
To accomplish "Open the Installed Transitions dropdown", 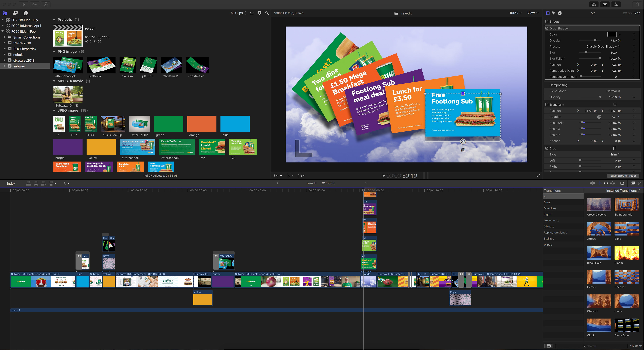I will click(x=623, y=191).
